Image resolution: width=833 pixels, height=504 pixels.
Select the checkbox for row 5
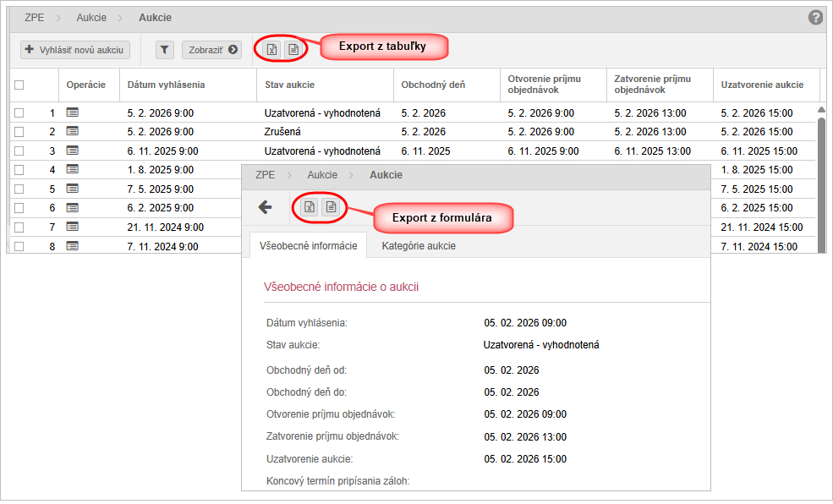(x=19, y=189)
